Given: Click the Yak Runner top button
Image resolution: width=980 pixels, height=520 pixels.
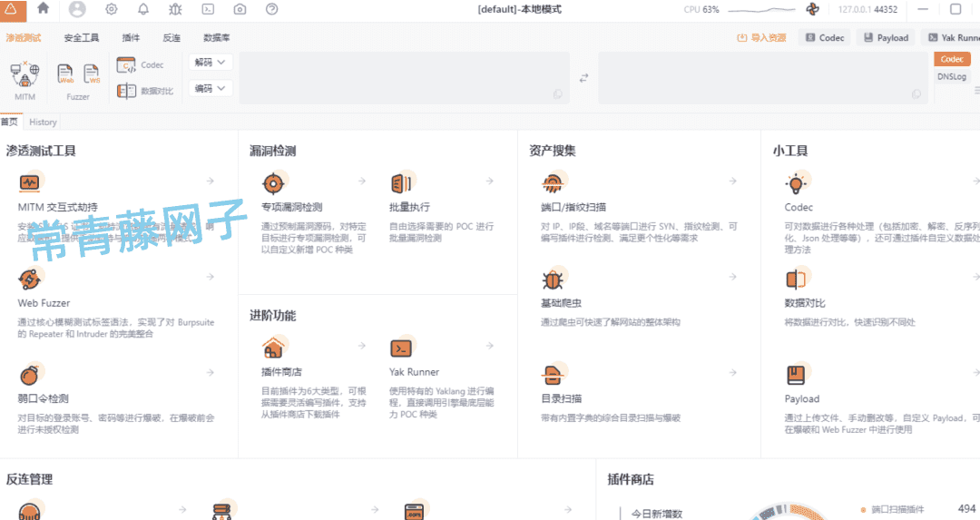Looking at the screenshot, I should click(x=952, y=37).
